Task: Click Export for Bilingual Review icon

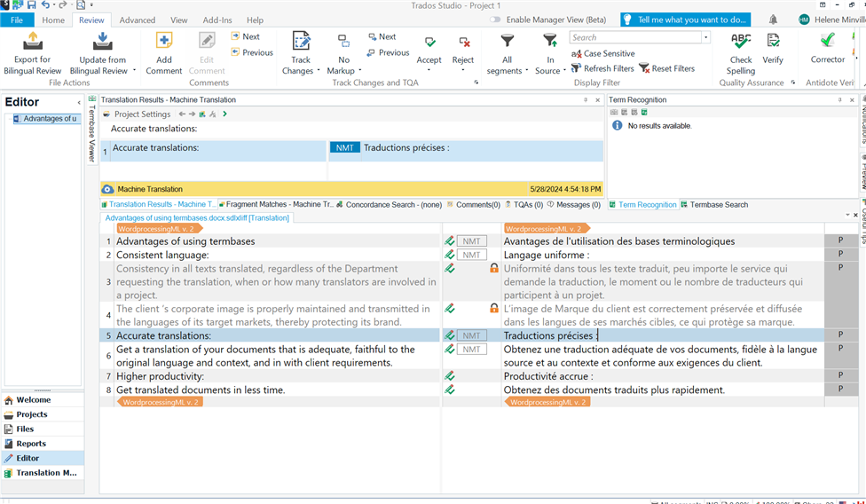Action: click(x=33, y=42)
